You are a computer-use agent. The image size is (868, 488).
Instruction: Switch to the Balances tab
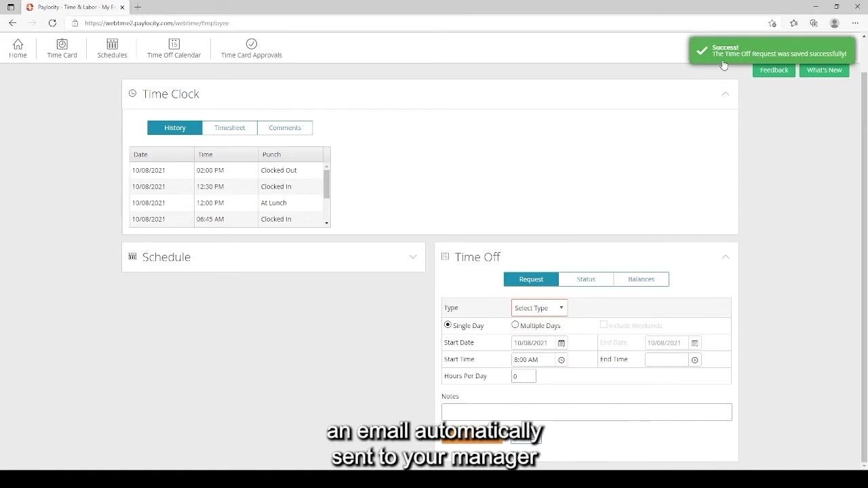coord(641,279)
